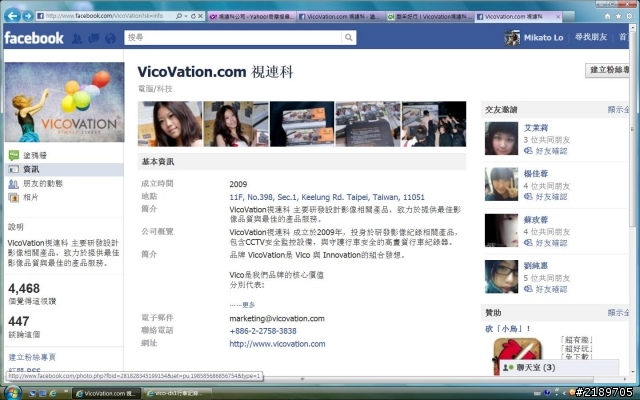This screenshot has height=400, width=640.
Task: Open the http://www.vicovation.com website link
Action: point(277,344)
